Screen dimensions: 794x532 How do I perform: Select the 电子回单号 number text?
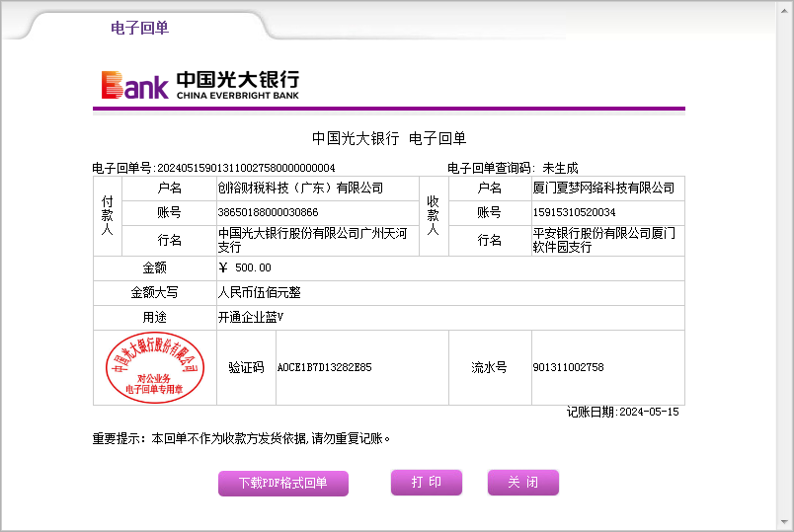pyautogui.click(x=246, y=168)
